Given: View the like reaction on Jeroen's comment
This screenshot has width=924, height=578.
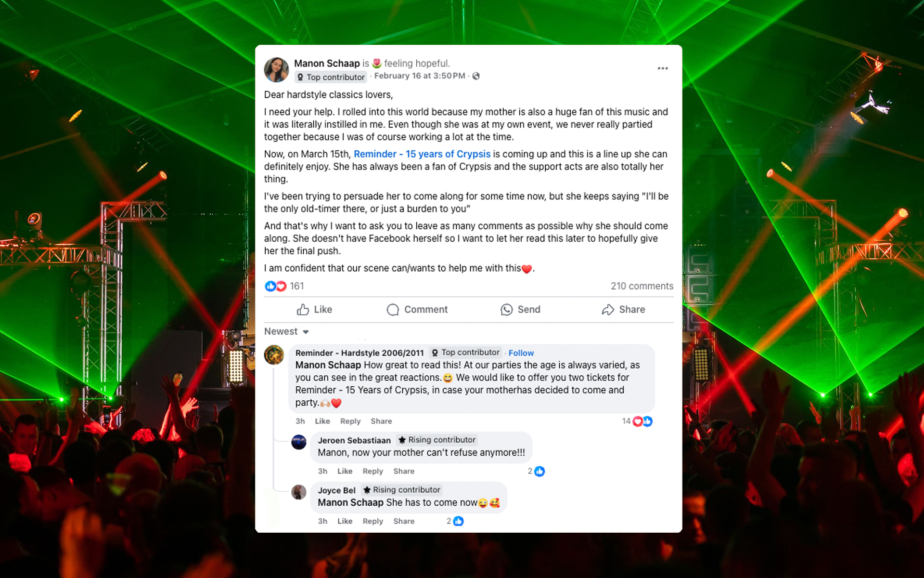Looking at the screenshot, I should pos(539,471).
